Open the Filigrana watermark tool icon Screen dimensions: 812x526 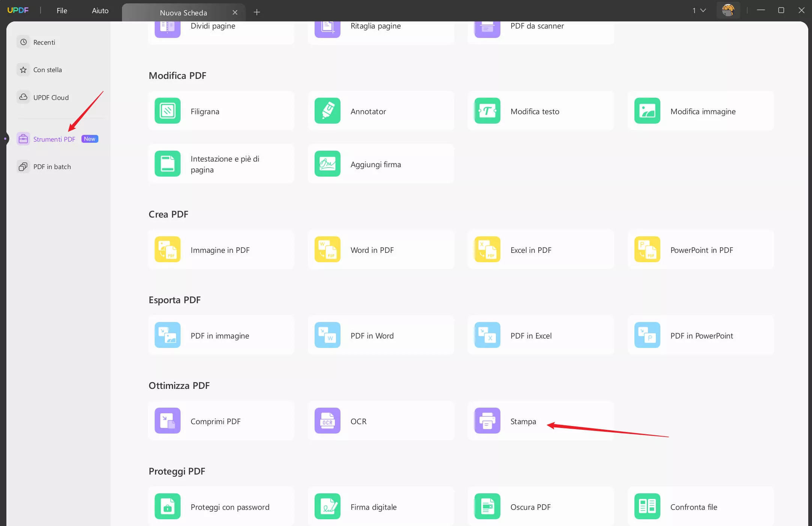click(x=167, y=111)
